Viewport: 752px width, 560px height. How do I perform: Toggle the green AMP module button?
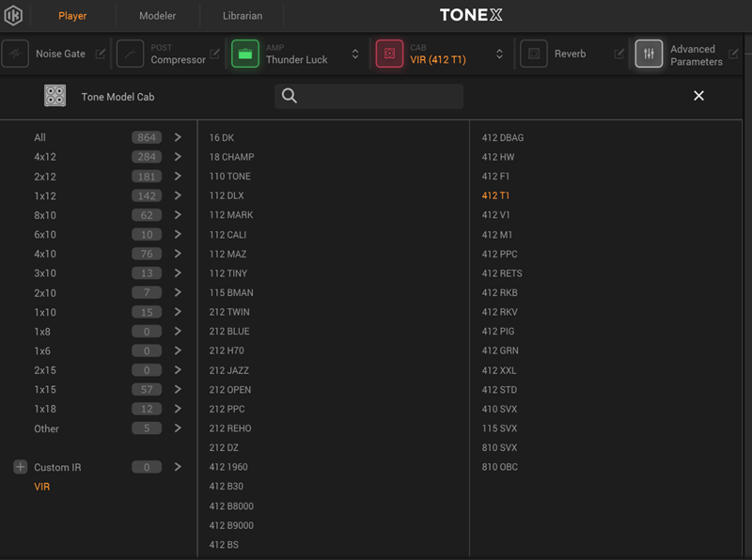[x=245, y=54]
